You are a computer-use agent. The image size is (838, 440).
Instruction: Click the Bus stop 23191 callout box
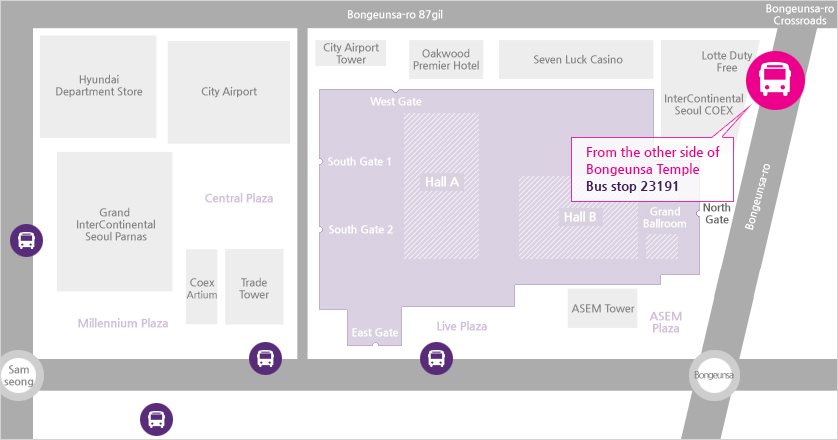point(652,169)
